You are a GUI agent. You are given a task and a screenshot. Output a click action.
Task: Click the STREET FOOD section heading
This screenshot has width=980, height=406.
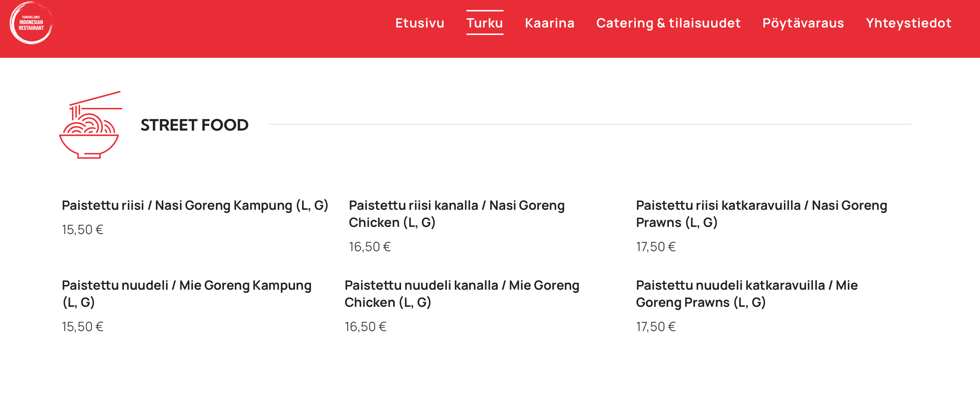[x=194, y=125]
